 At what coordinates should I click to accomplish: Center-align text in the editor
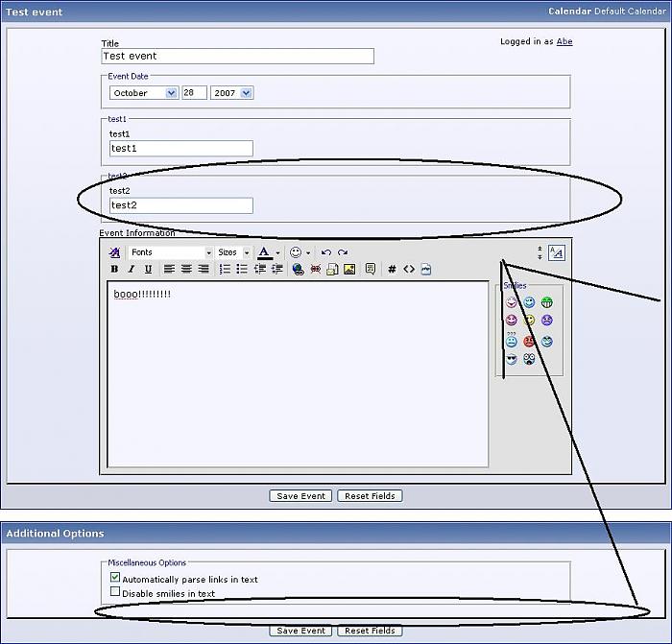pyautogui.click(x=186, y=270)
